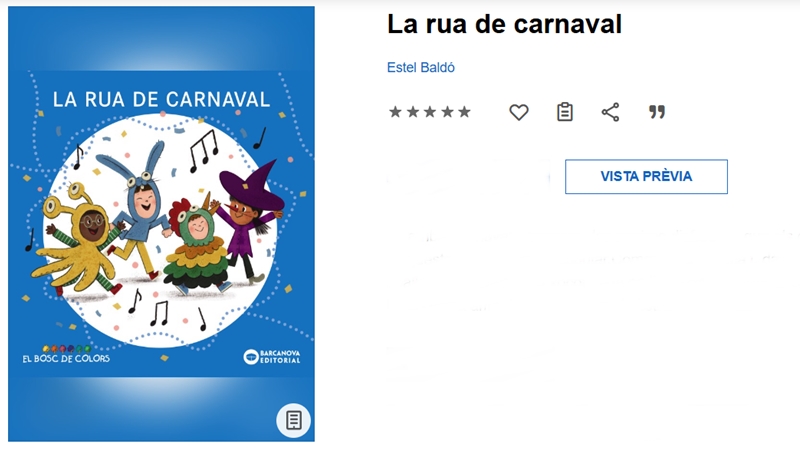Open the Vista prèvia preview

coord(646,177)
